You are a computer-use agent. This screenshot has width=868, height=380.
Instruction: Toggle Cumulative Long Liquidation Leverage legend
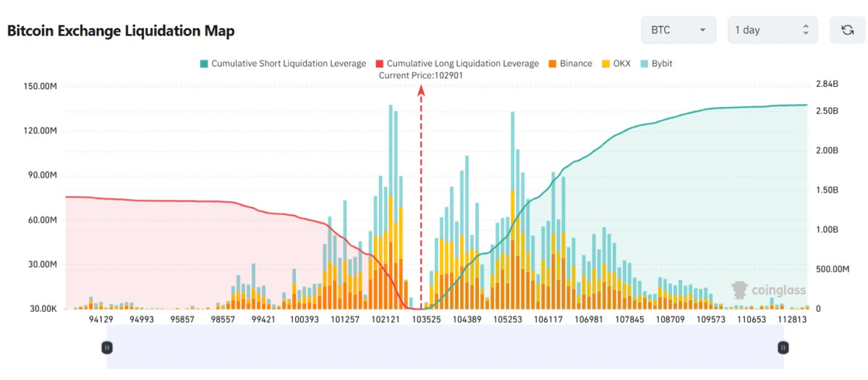[458, 64]
